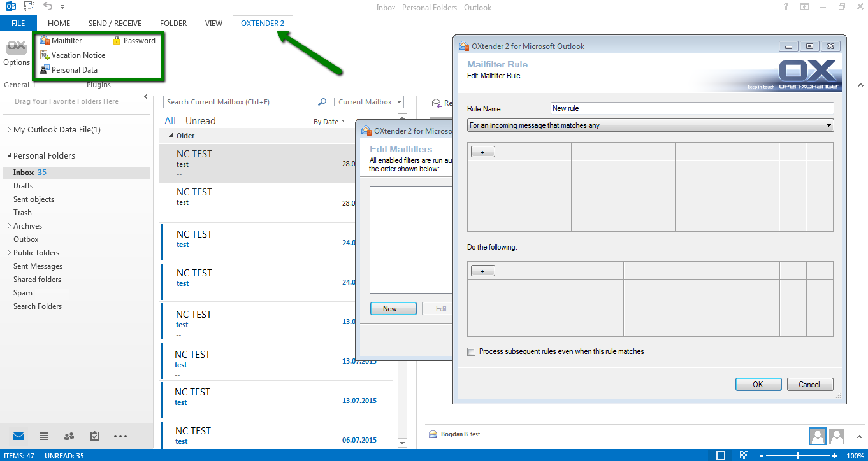Viewport: 868px width, 461px height.
Task: Show All messages filter
Action: click(170, 121)
